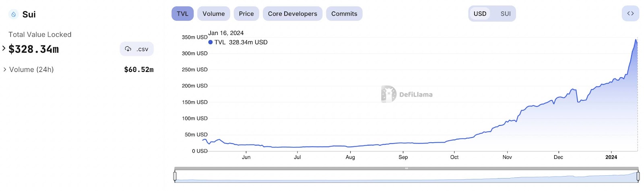Click the Nov x-axis label
Image resolution: width=644 pixels, height=191 pixels.
pyautogui.click(x=507, y=157)
